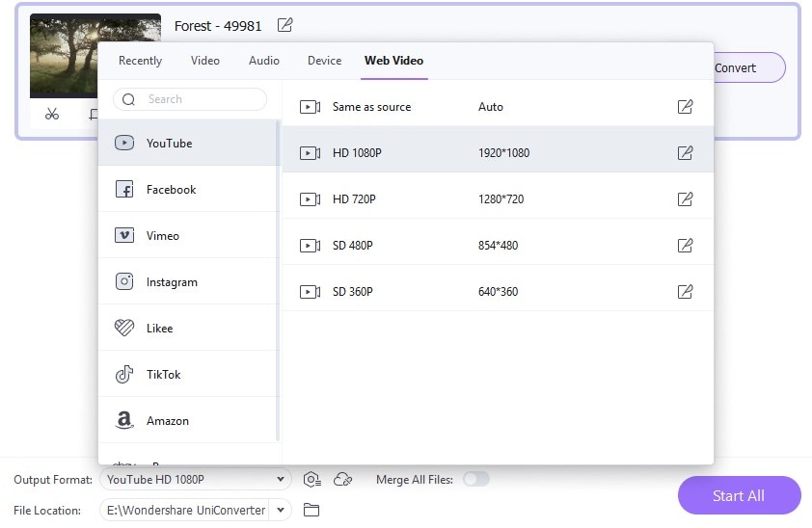
Task: Select the TikTok icon entry
Action: pos(124,374)
